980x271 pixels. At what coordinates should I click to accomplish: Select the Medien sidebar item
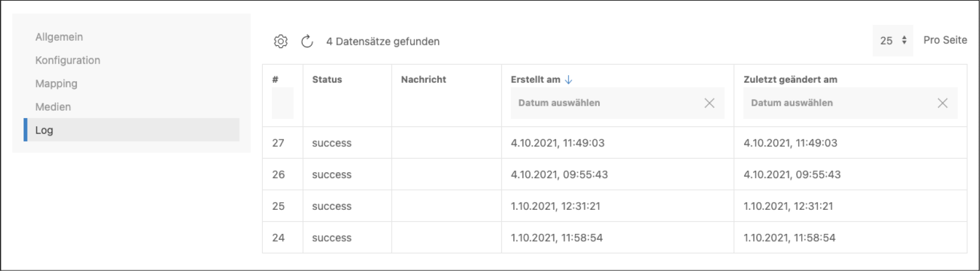tap(53, 107)
